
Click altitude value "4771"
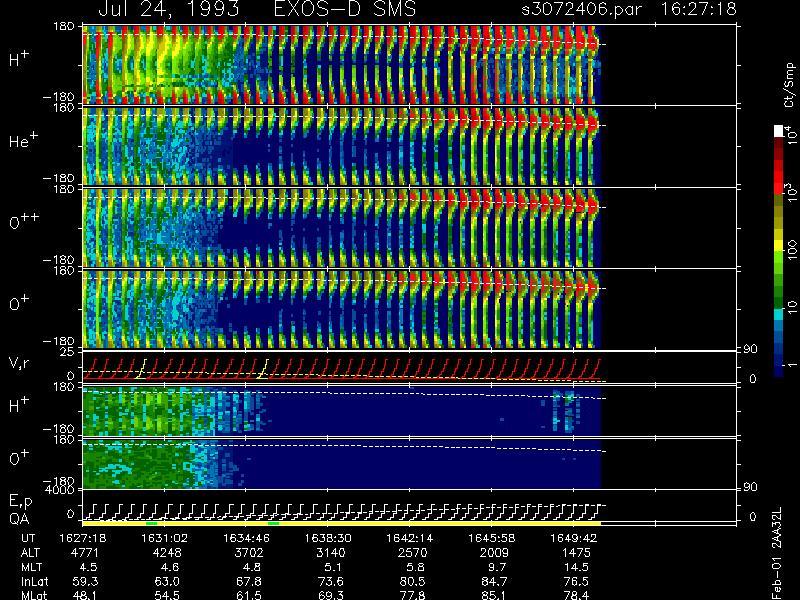coord(85,553)
